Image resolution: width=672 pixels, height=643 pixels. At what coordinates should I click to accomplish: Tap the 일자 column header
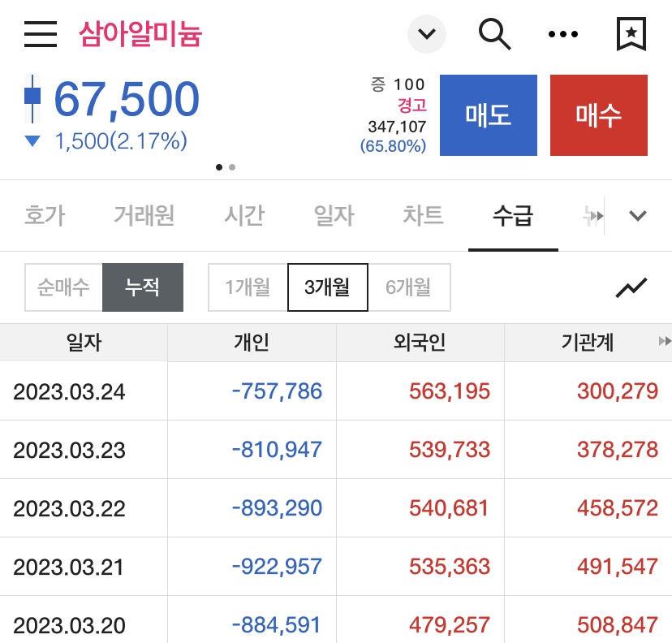(84, 342)
